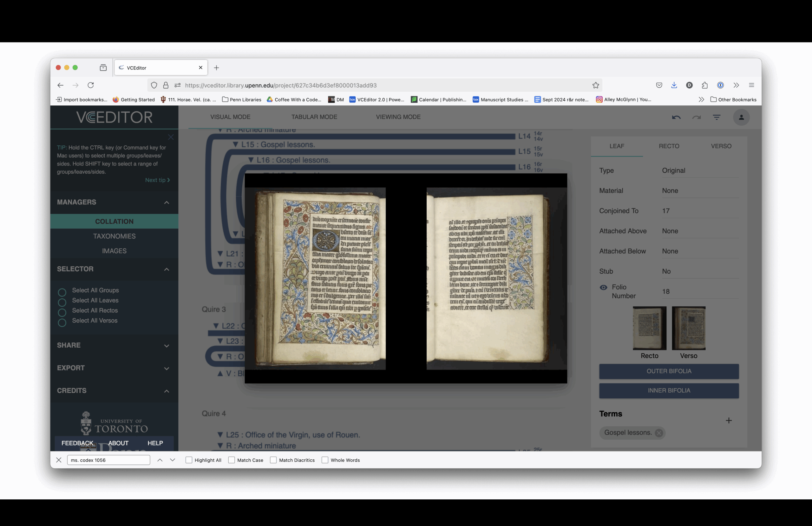Show more bookmarks overflow chevron
This screenshot has height=526, width=812.
(701, 99)
